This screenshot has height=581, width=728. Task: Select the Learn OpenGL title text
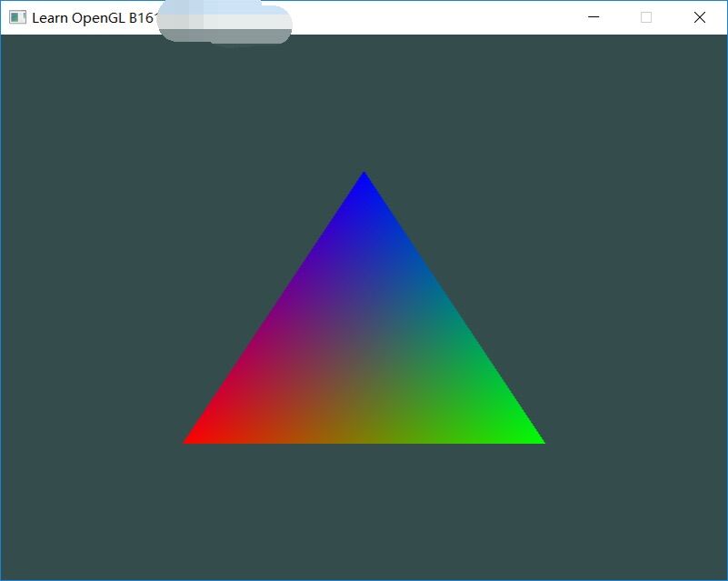click(x=95, y=17)
